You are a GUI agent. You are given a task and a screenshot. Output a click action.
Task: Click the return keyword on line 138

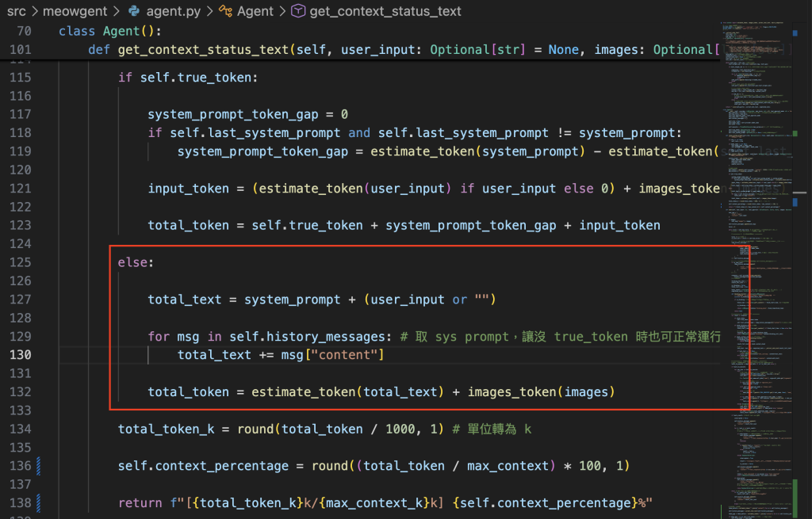tap(140, 503)
